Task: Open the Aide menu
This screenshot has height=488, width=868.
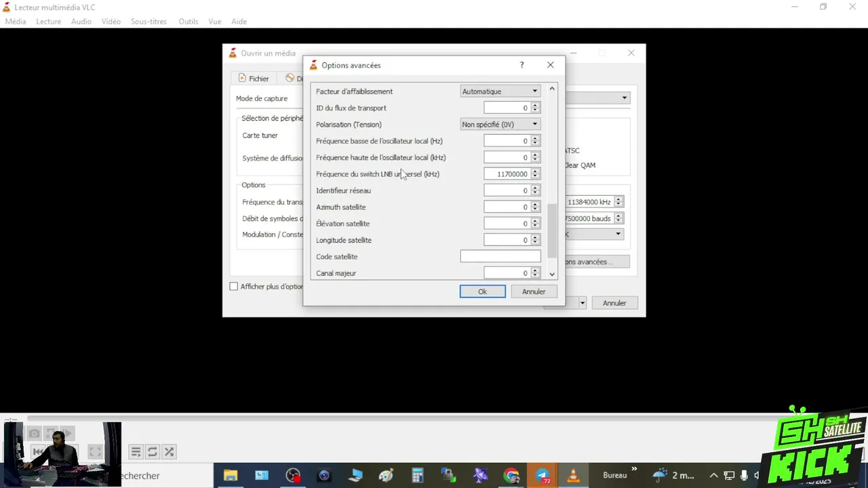Action: (x=239, y=22)
